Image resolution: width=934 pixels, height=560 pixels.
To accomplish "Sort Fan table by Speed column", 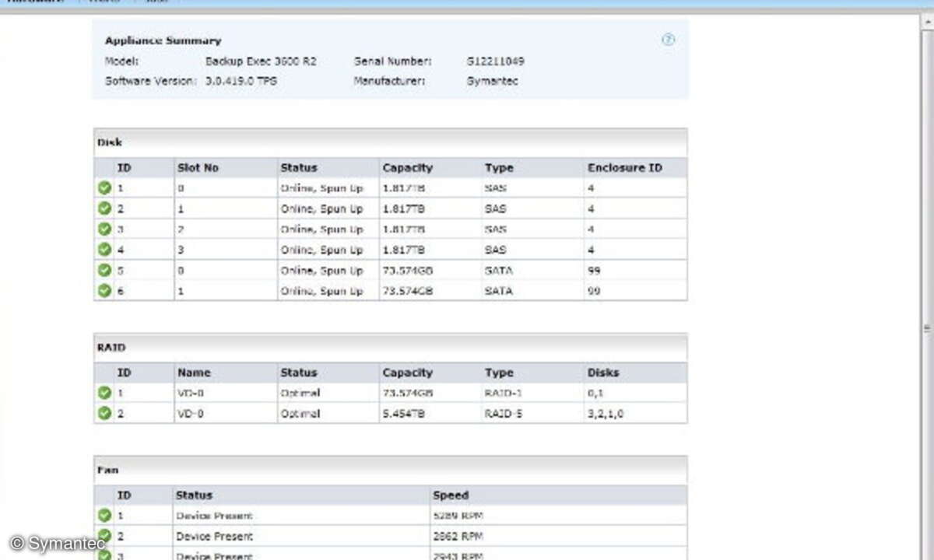I will [x=451, y=495].
